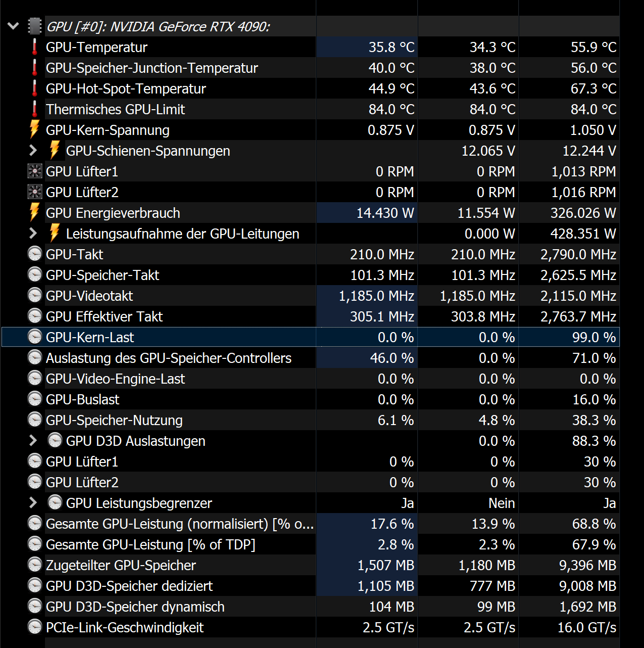644x648 pixels.
Task: Click the '1.050 V' voltage value
Action: click(593, 130)
